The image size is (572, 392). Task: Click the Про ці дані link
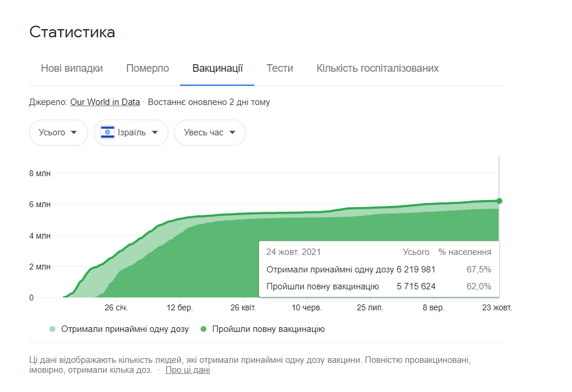point(188,370)
